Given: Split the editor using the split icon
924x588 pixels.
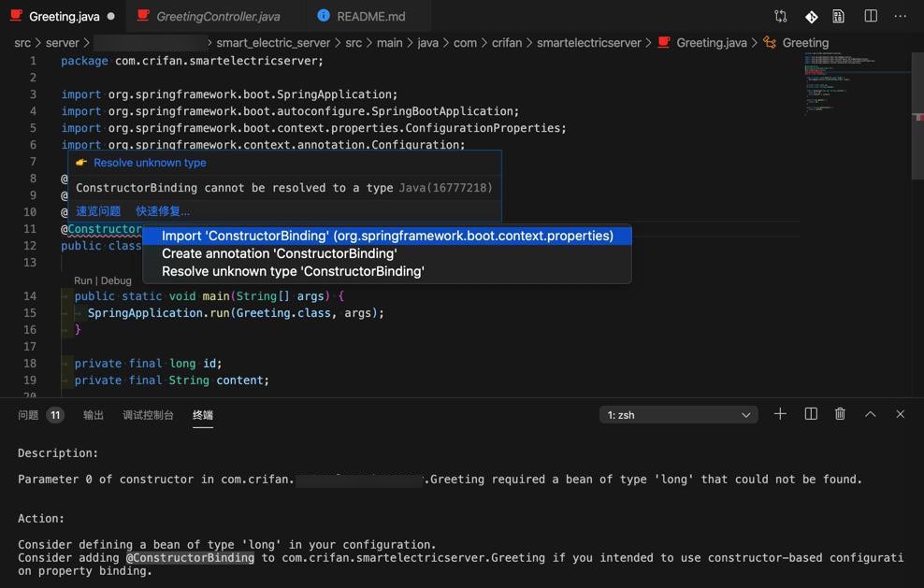Looking at the screenshot, I should pos(871,16).
